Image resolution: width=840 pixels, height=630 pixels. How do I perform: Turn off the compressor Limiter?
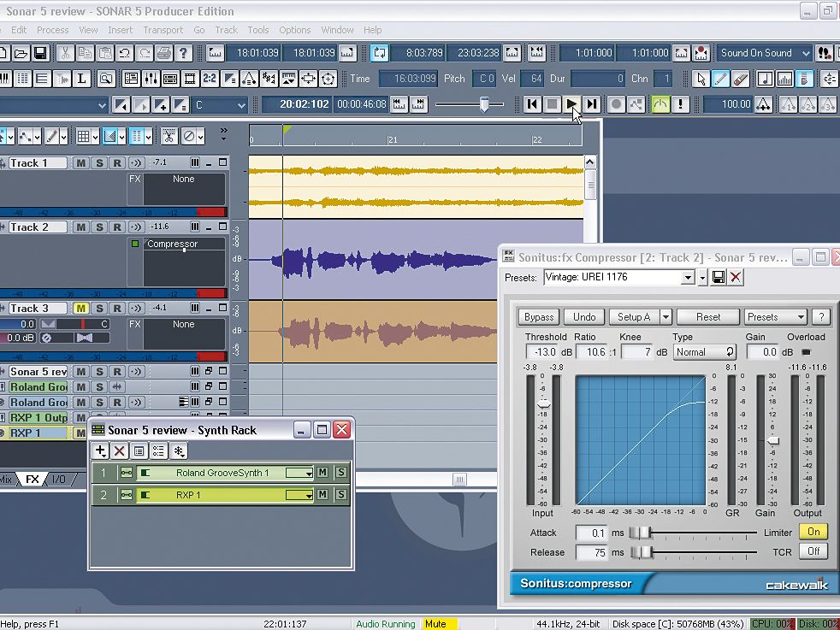(x=813, y=532)
